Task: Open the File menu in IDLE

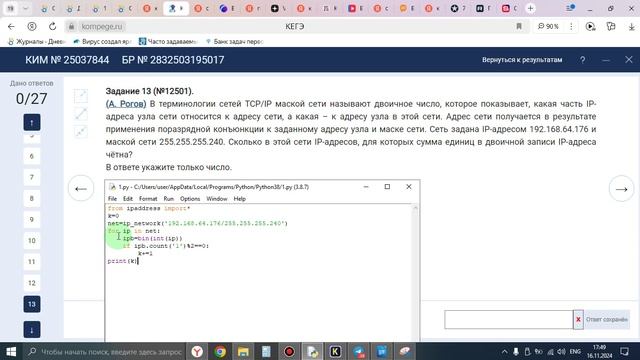Action: click(x=112, y=199)
